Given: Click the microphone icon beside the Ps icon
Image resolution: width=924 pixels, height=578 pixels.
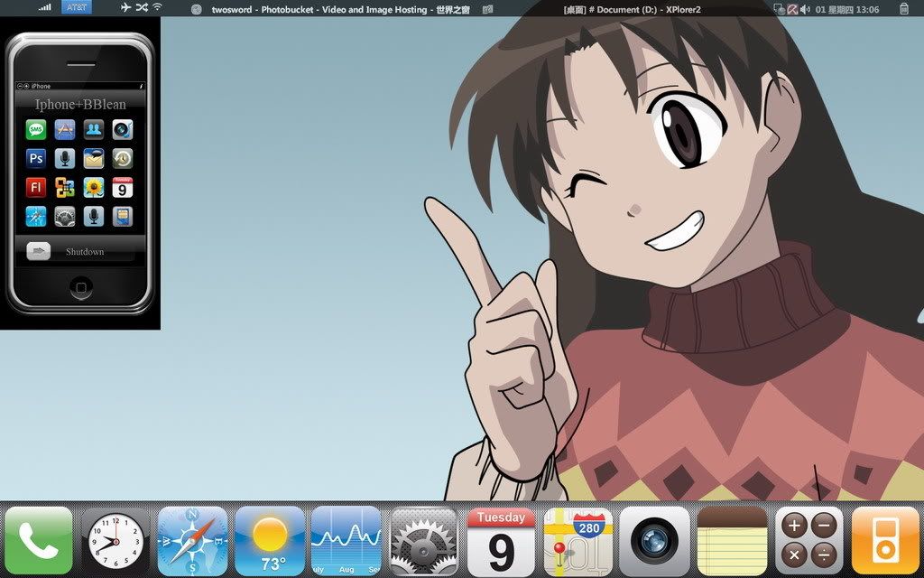Looking at the screenshot, I should (65, 159).
